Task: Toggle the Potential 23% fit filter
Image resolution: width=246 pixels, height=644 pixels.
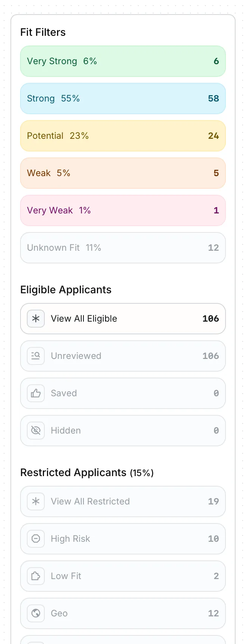Action: pos(123,136)
